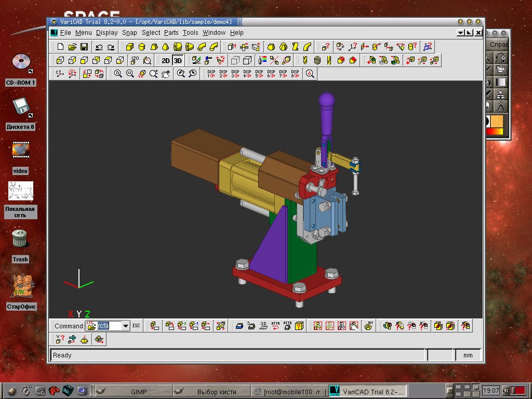Create a cylinder solid from toolbar
532x399 pixels.
coord(141,47)
